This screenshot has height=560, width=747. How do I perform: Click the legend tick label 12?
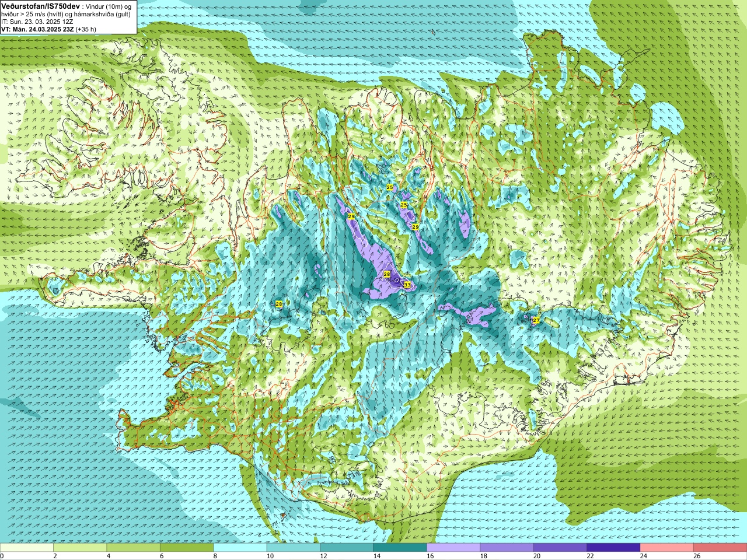(x=323, y=556)
